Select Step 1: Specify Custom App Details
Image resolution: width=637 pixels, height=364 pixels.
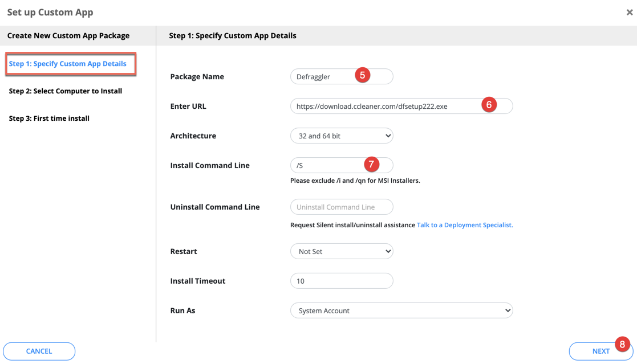click(67, 64)
